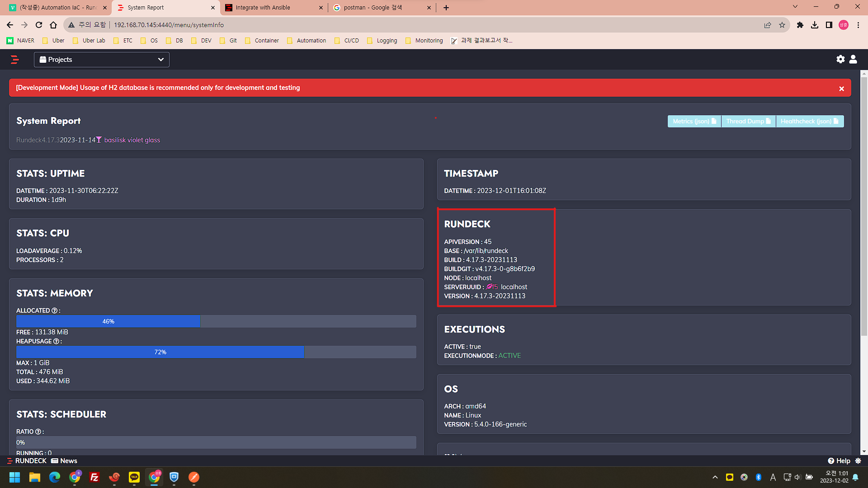Open KakaoTalk from the taskbar
868x488 pixels.
(x=134, y=477)
